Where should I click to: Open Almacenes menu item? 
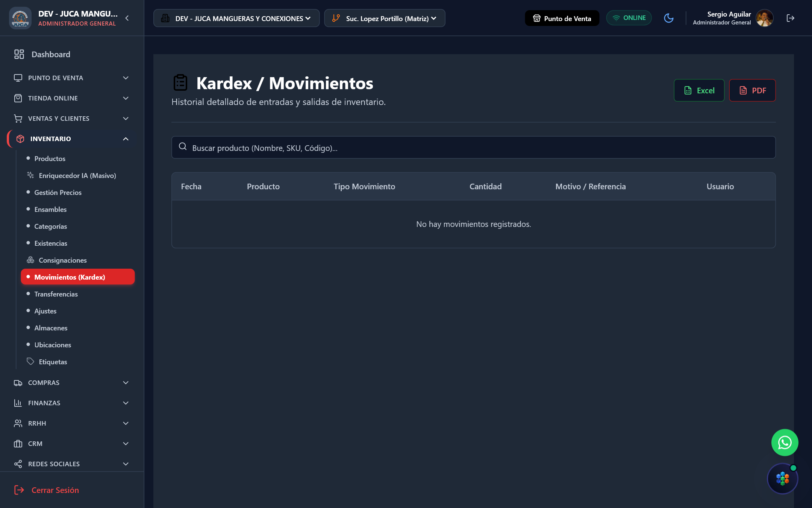click(x=78, y=328)
